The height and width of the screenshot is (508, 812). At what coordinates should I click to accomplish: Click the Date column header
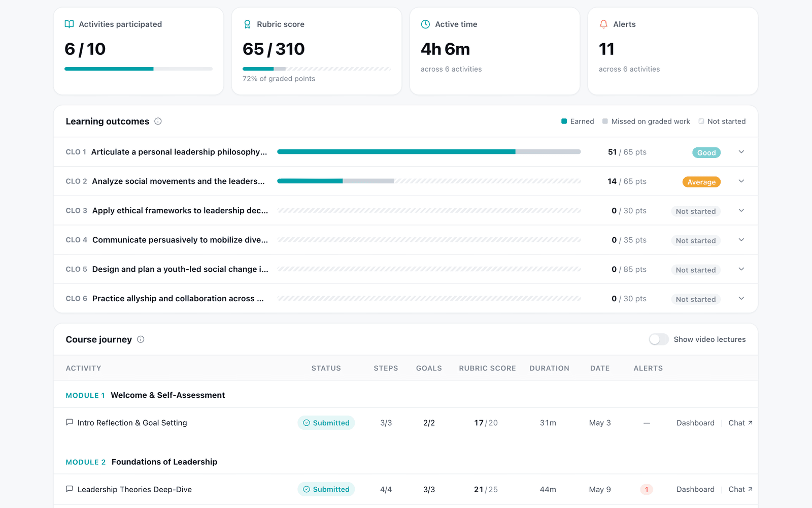pos(600,368)
